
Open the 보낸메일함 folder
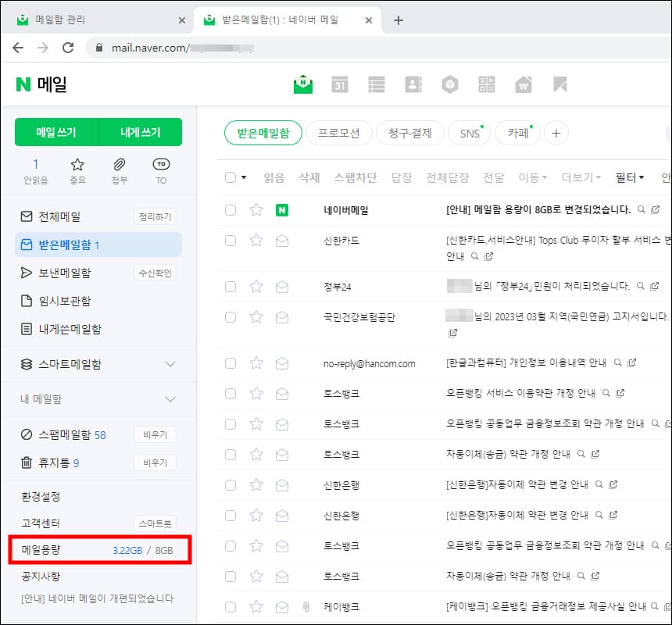[64, 273]
